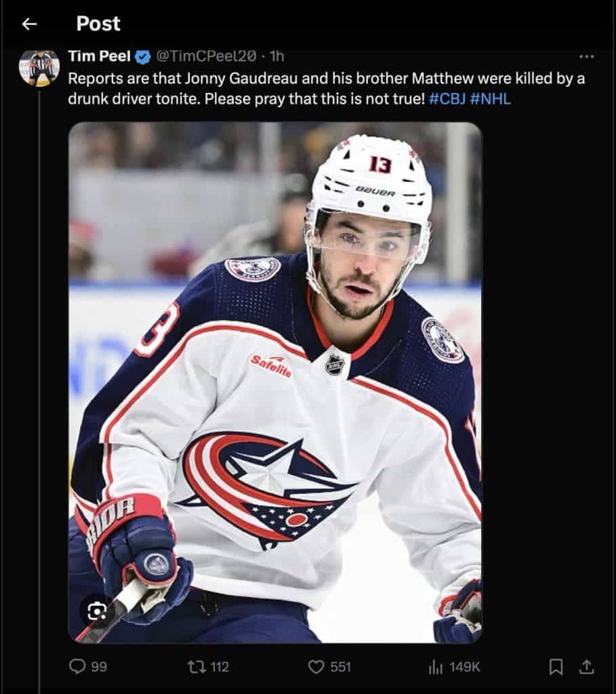
Task: Click the blue verified badge
Action: (x=142, y=57)
